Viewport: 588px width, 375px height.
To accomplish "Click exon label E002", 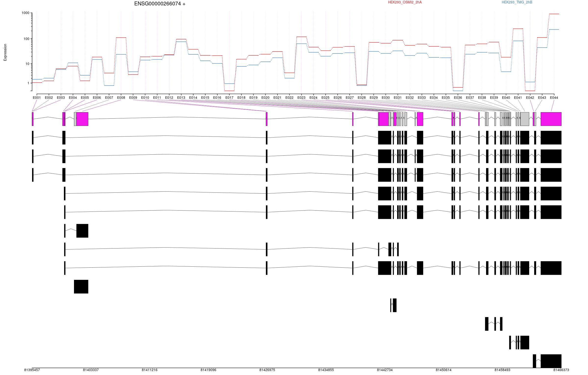I will click(49, 98).
